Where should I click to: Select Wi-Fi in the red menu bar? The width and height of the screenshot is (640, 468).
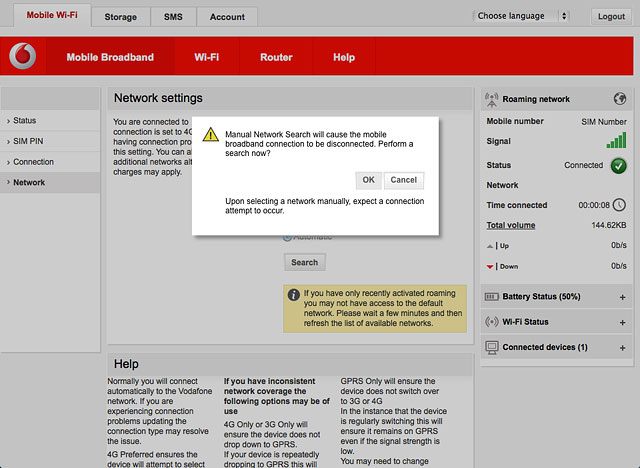(207, 57)
